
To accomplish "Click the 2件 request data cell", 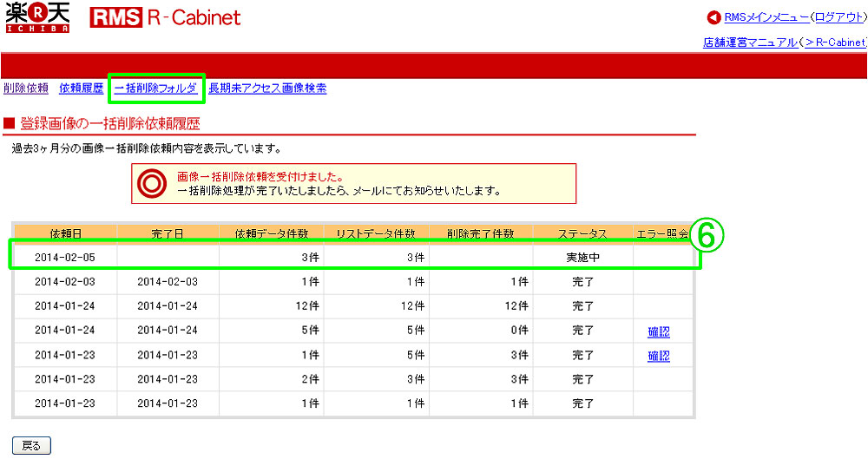I will [x=271, y=379].
